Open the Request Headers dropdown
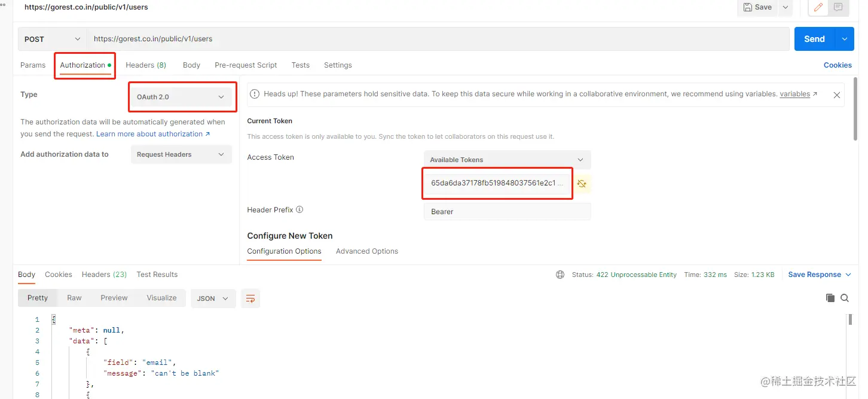The image size is (868, 399). 181,154
